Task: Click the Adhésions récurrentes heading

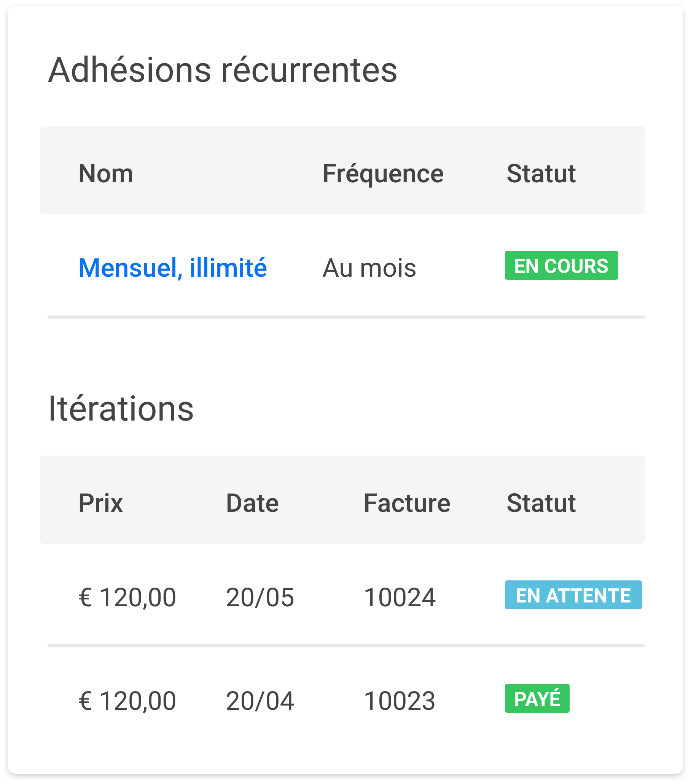Action: 223,70
